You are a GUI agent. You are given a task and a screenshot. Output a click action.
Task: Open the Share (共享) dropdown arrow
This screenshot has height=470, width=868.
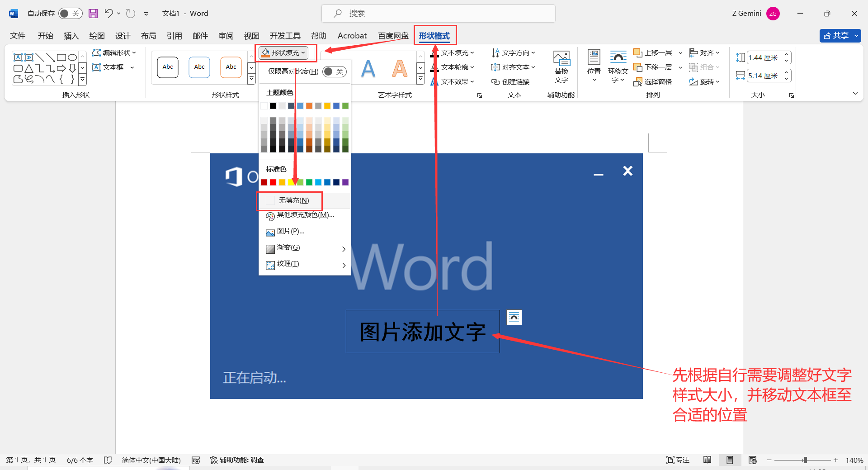[x=856, y=36]
